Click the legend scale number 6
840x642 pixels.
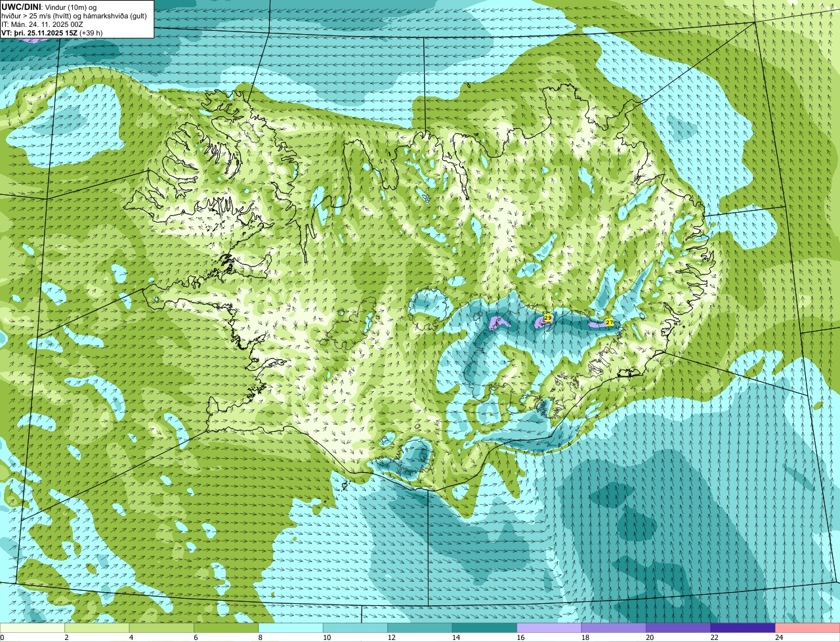(196, 637)
